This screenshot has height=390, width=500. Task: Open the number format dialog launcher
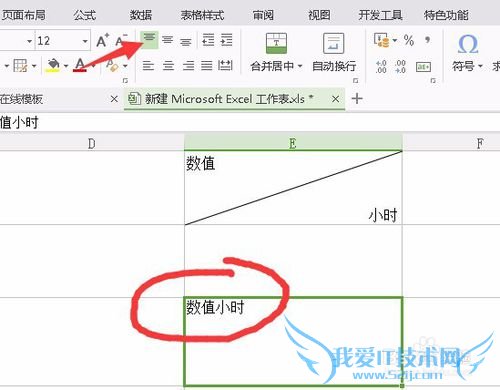pos(433,81)
